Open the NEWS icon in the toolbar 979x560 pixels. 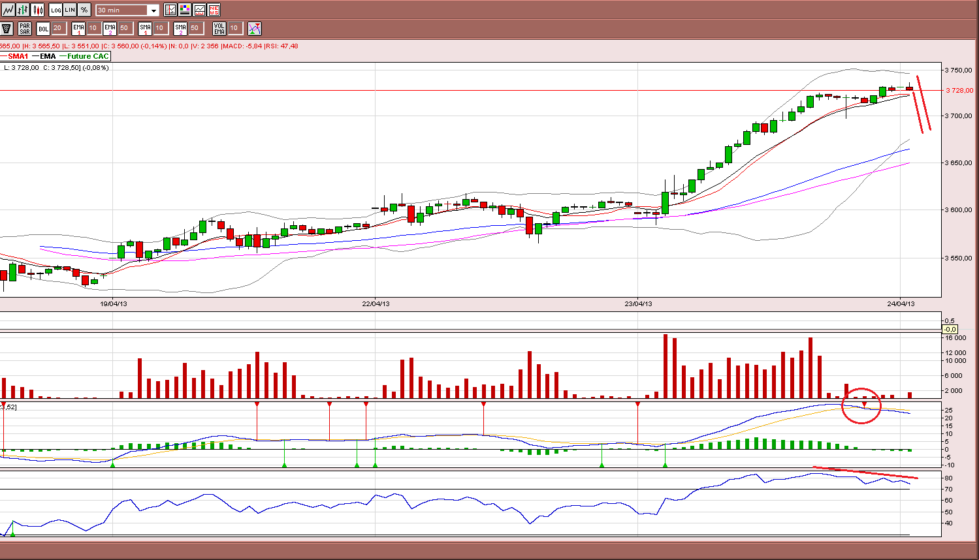(x=214, y=10)
